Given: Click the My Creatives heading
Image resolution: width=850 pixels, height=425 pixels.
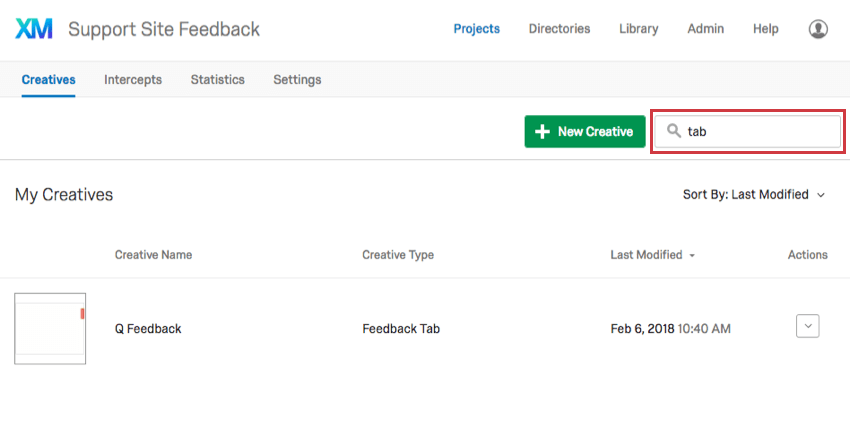Looking at the screenshot, I should click(64, 194).
